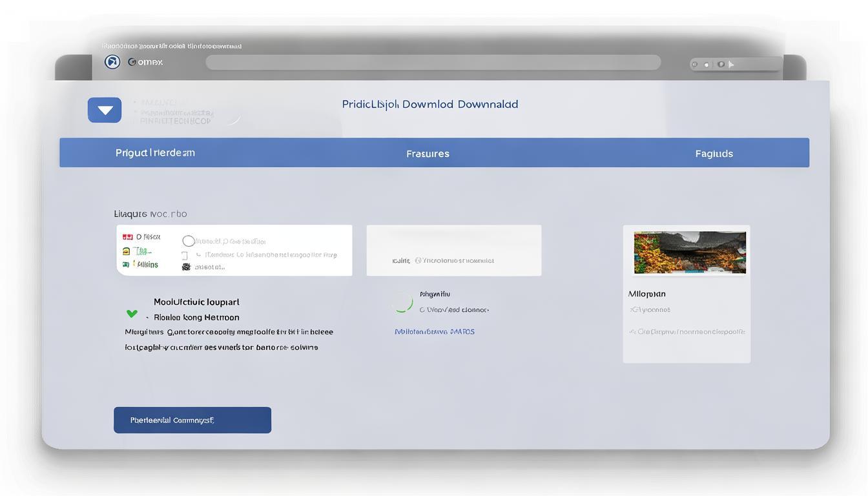Expand the gray middle card field
The width and height of the screenshot is (868, 496).
click(x=453, y=251)
